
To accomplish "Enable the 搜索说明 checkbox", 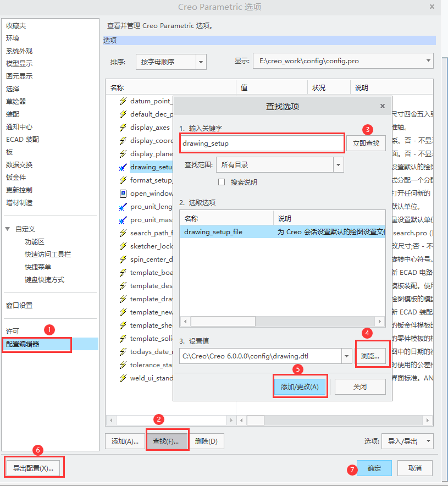I will click(x=222, y=183).
